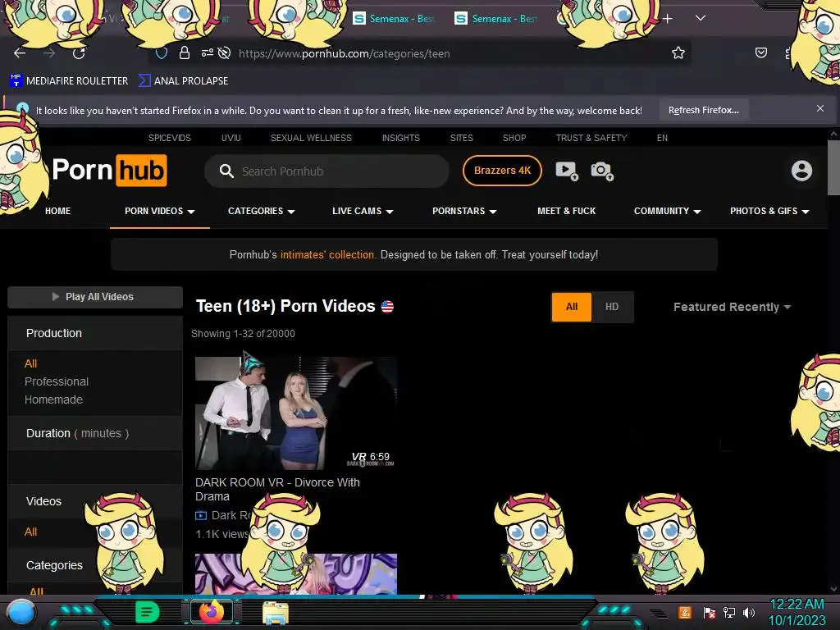Open File Explorer from the taskbar
Image resolution: width=840 pixels, height=630 pixels.
[276, 613]
